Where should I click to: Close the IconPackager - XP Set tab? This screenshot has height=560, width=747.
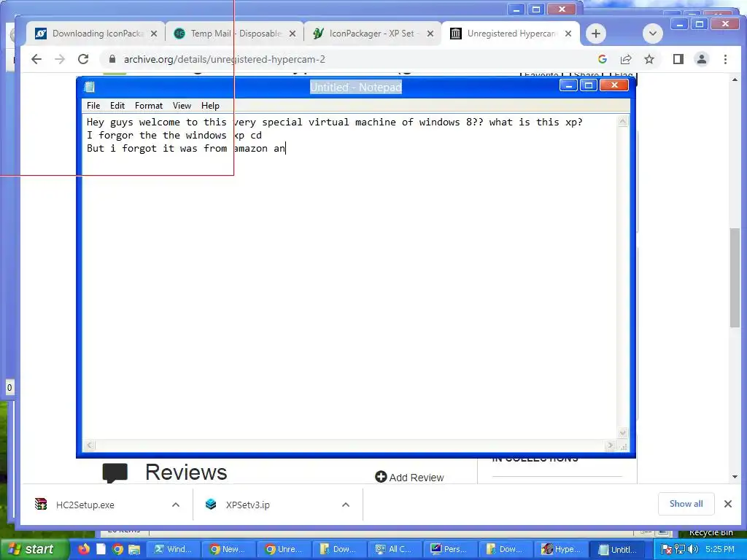tap(430, 34)
